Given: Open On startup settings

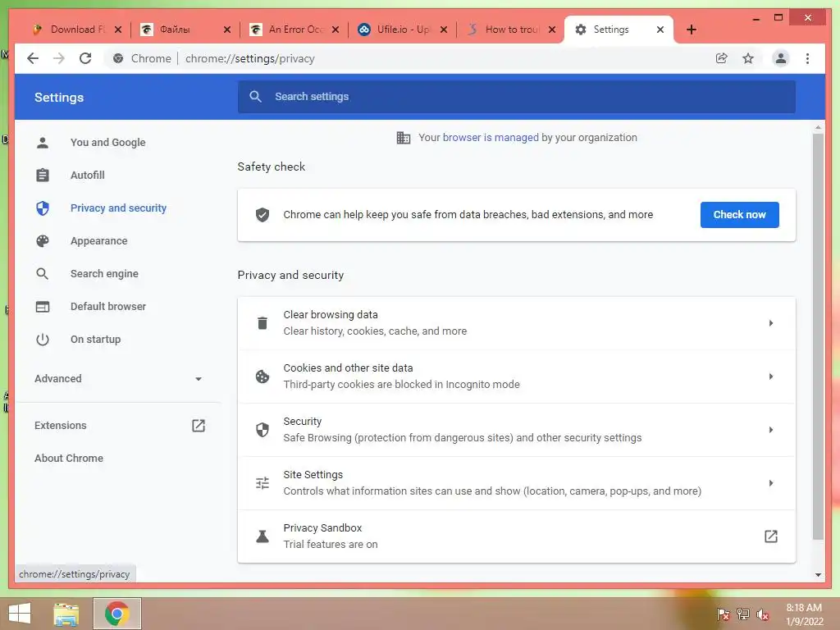Looking at the screenshot, I should (x=95, y=340).
